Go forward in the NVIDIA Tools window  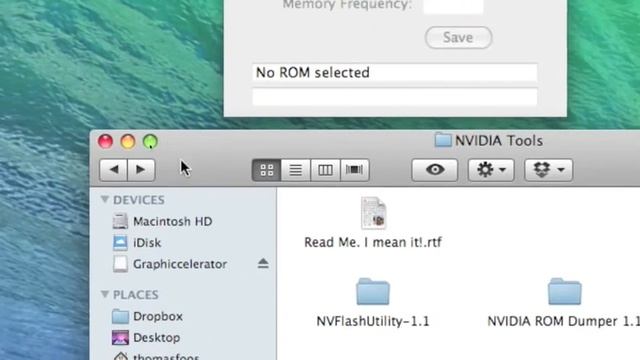pos(141,169)
